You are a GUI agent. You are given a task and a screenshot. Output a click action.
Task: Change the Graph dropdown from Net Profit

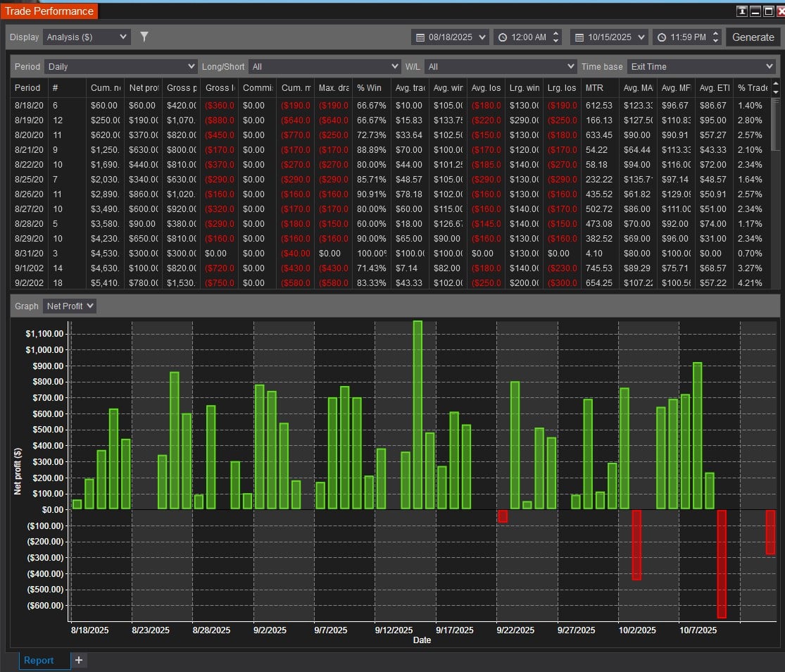coord(69,306)
